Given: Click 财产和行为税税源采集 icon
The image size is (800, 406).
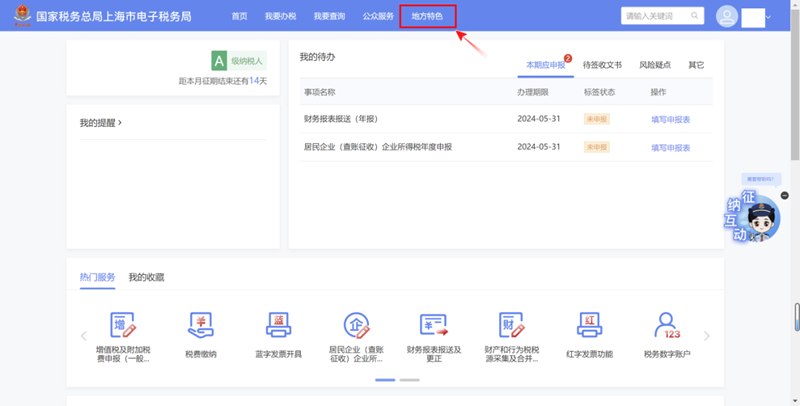Looking at the screenshot, I should click(512, 326).
